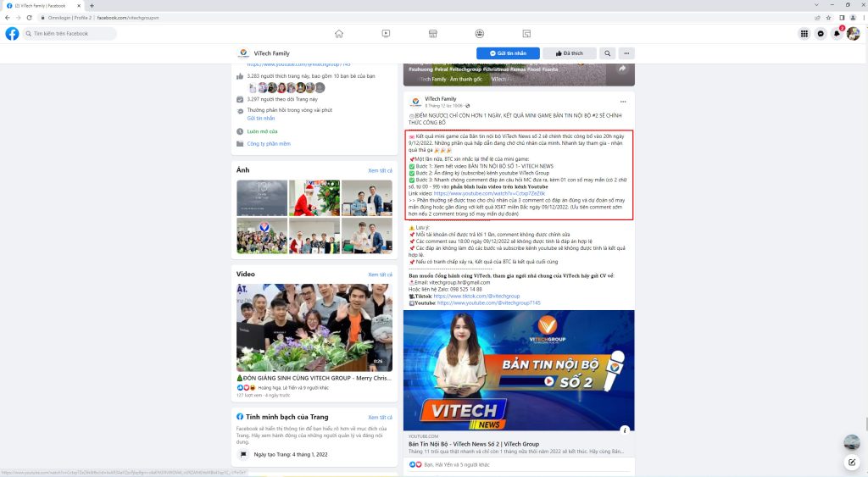Go back in browser history

click(x=7, y=18)
